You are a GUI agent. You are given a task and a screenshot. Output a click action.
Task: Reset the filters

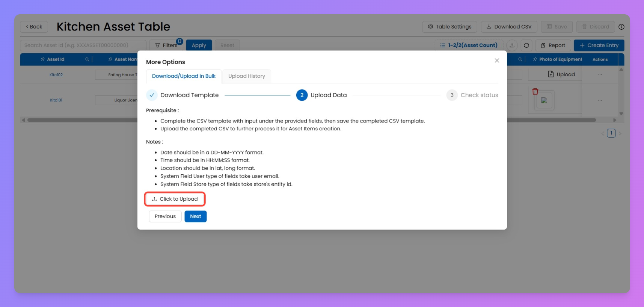pos(227,45)
